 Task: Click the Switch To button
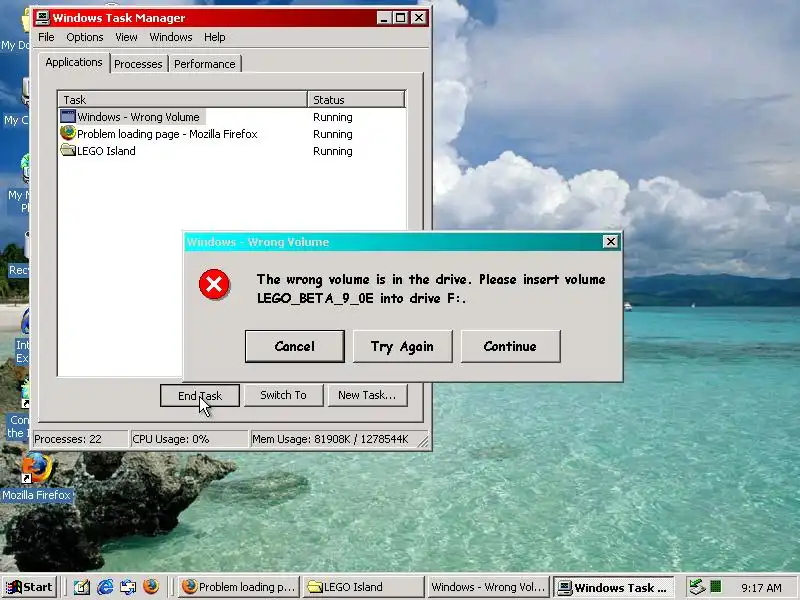283,395
